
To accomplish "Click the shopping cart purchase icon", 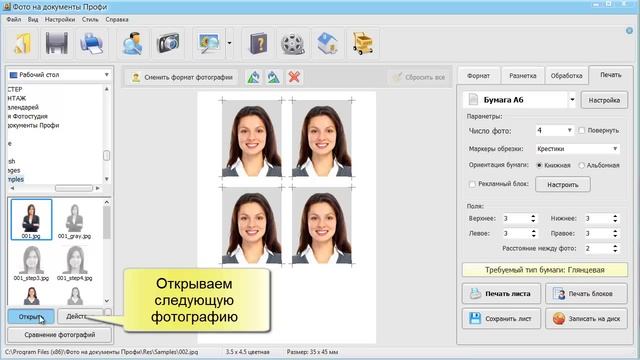I will tap(363, 43).
